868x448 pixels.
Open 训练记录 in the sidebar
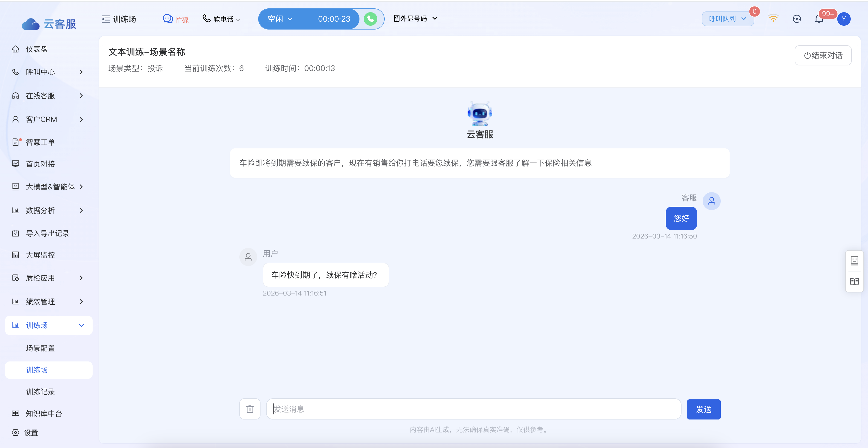(40, 392)
